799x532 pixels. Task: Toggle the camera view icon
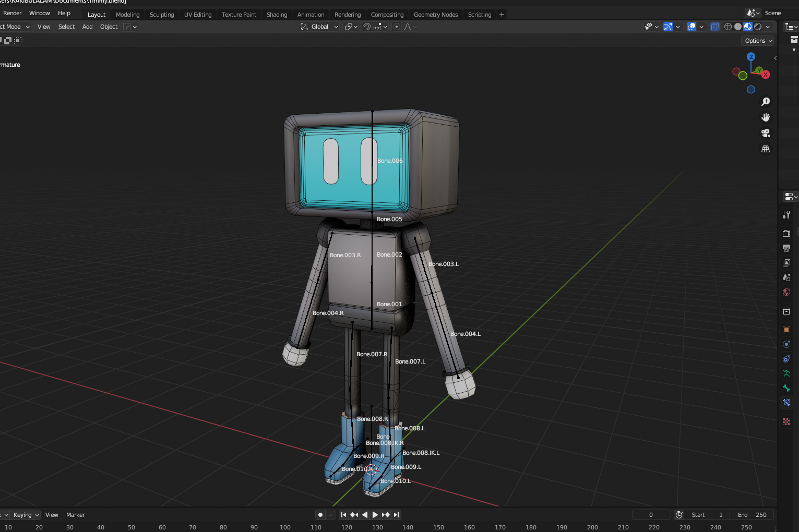point(766,133)
